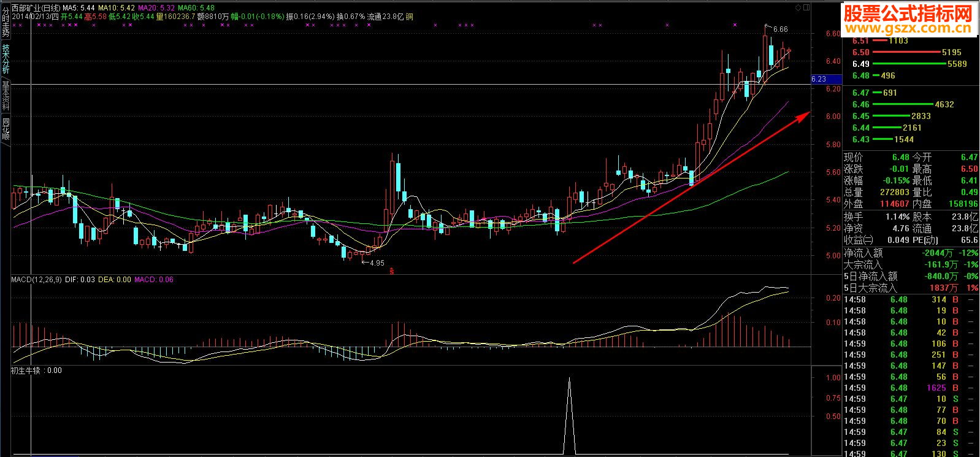
Task: Click the 现价 6.48 quote value
Action: [x=900, y=158]
